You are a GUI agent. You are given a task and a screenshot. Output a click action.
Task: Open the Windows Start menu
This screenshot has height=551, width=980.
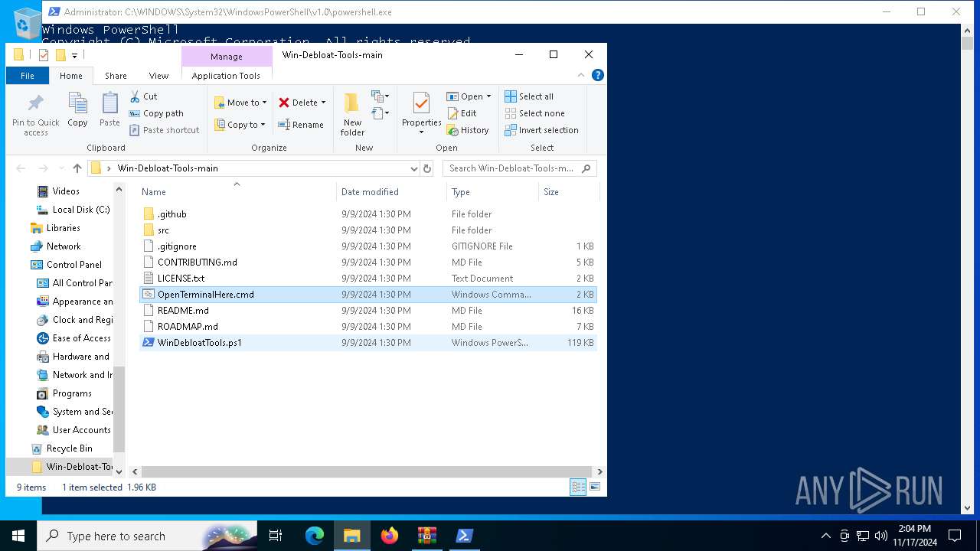[18, 536]
